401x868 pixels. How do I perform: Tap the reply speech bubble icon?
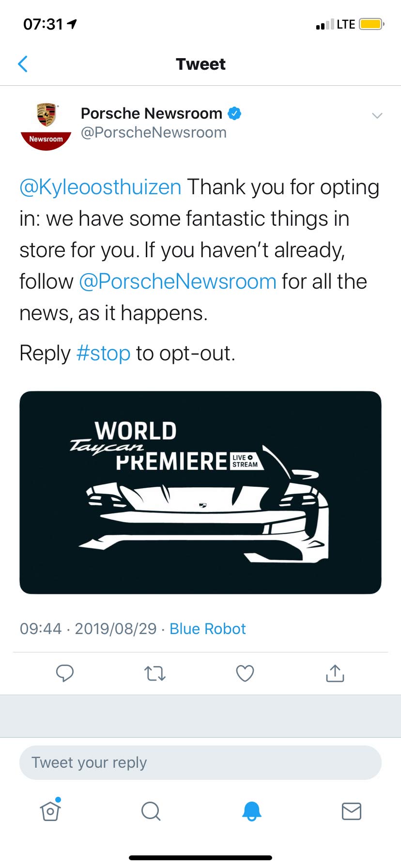tap(65, 673)
